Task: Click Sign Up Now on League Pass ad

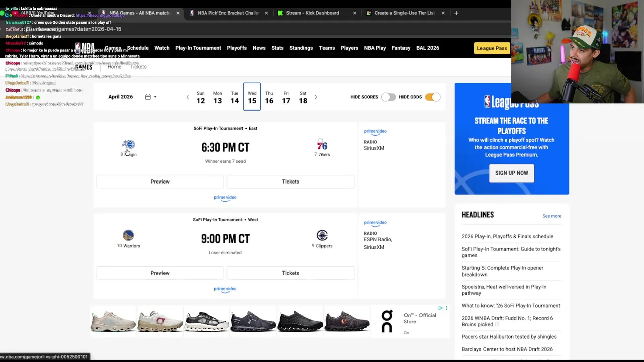Action: [511, 173]
